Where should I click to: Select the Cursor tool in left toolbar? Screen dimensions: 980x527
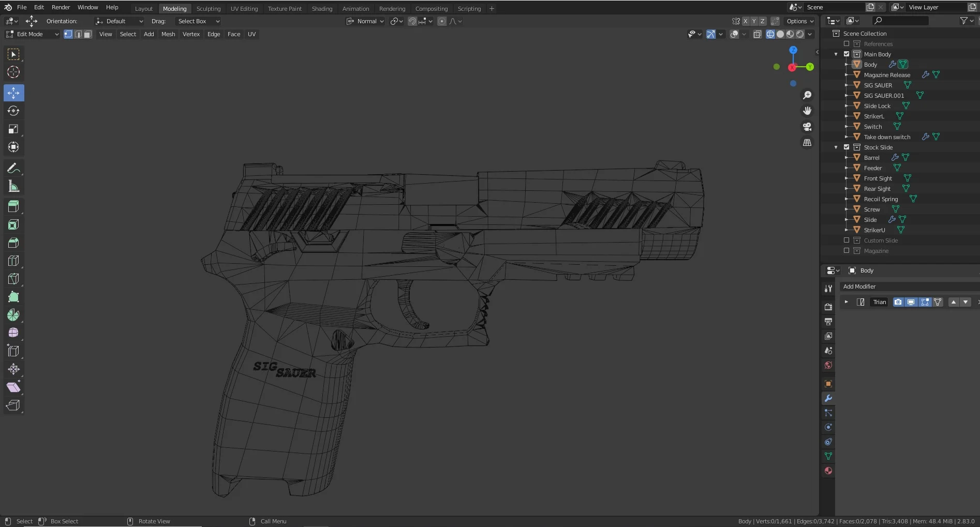(x=13, y=72)
